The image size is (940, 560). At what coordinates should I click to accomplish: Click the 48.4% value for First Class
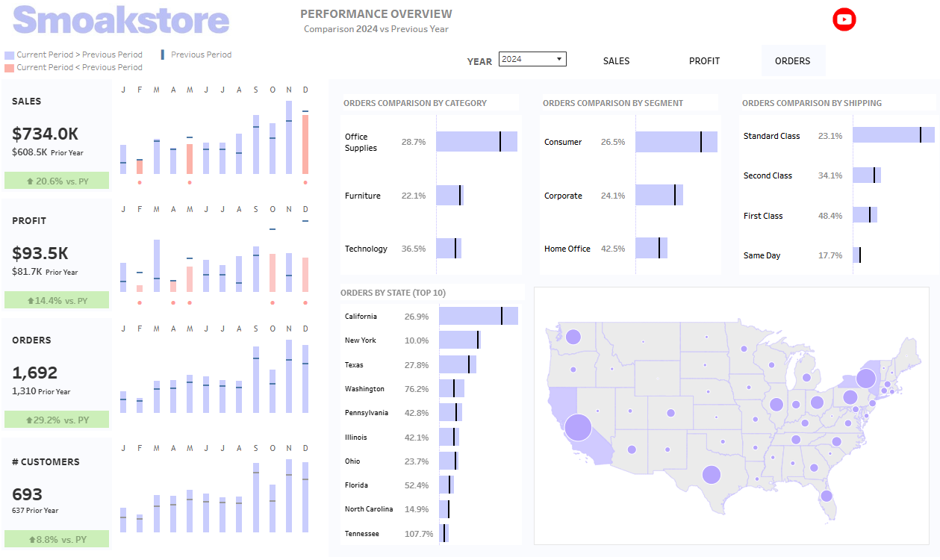coord(830,216)
